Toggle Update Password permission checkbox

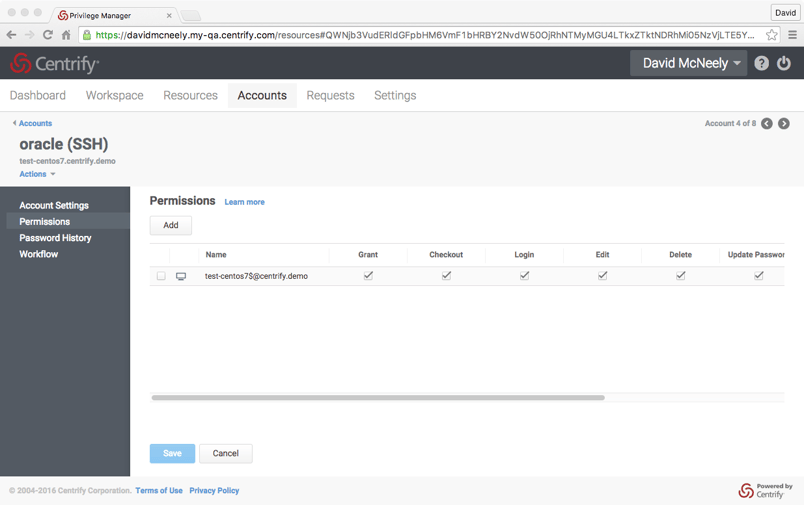click(x=758, y=276)
